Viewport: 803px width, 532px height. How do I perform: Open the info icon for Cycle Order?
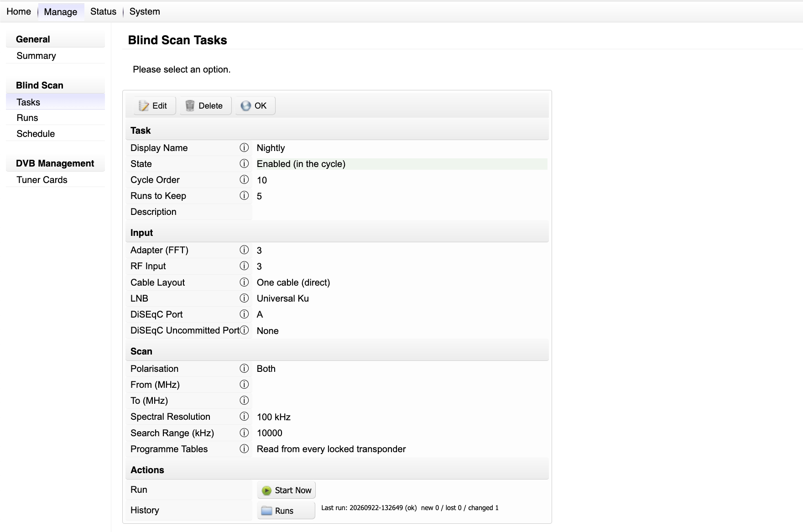click(x=244, y=179)
